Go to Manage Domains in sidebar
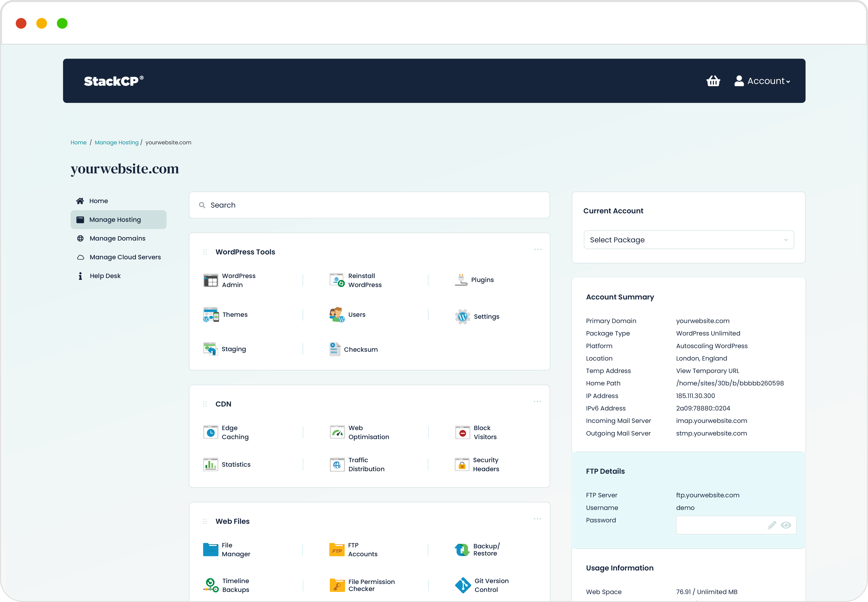 (117, 238)
